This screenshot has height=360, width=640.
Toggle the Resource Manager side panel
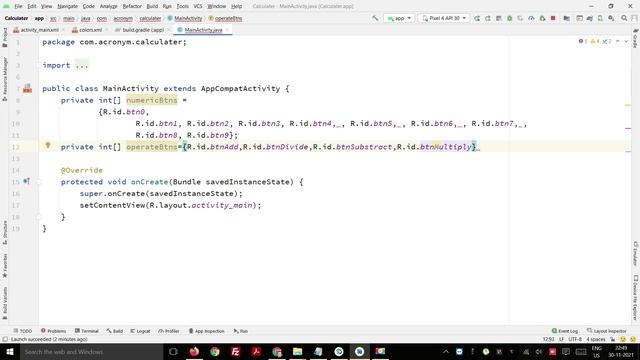pyautogui.click(x=5, y=79)
